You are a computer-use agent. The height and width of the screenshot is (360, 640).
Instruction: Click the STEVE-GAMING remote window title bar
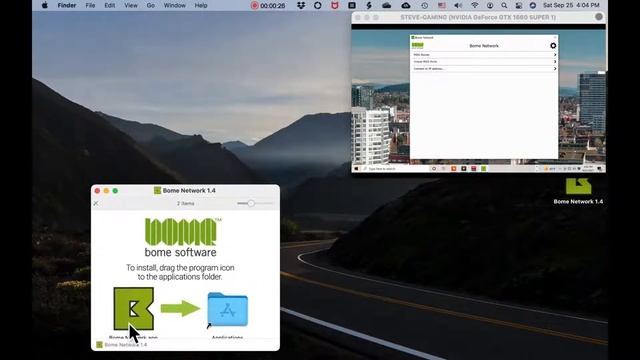478,17
